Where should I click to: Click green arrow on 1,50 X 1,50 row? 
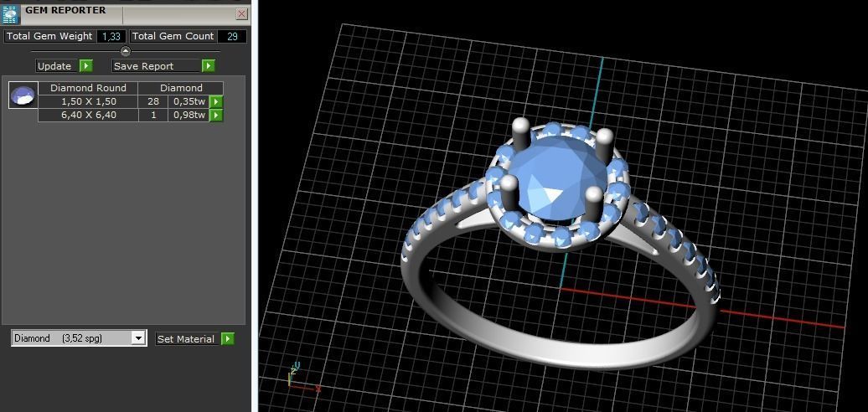tap(216, 102)
